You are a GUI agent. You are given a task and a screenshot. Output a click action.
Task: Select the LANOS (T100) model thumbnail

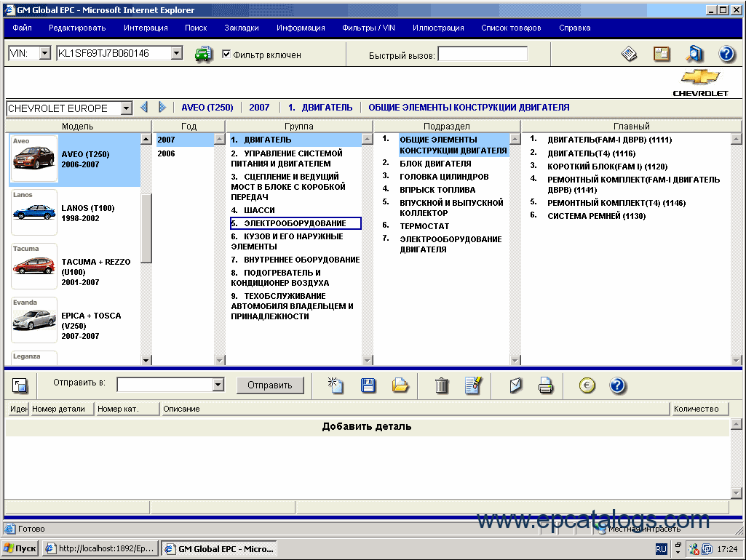click(x=34, y=212)
